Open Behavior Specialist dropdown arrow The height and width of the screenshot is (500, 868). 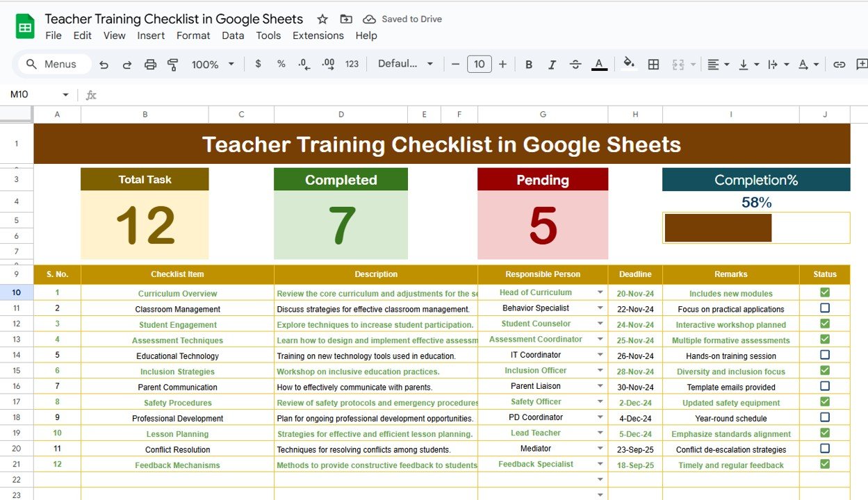pyautogui.click(x=600, y=308)
